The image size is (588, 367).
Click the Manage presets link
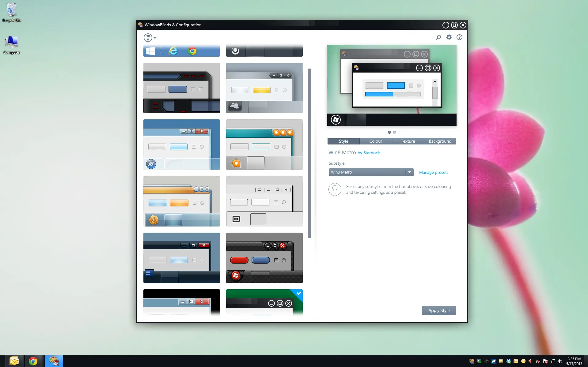434,173
